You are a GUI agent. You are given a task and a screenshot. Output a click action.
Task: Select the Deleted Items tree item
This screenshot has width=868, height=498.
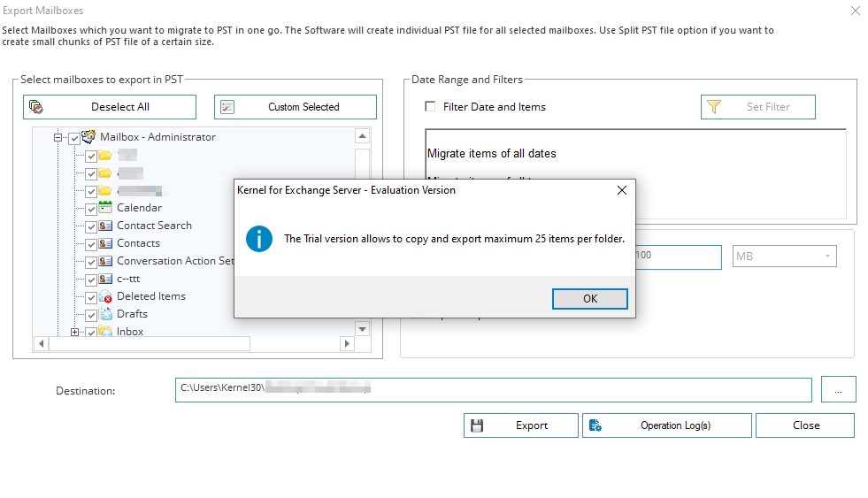[x=151, y=296]
